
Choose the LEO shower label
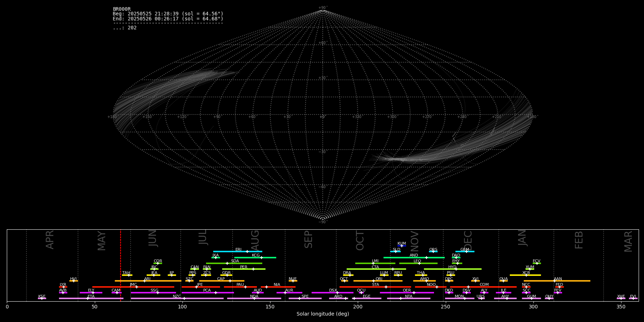(x=417, y=261)
